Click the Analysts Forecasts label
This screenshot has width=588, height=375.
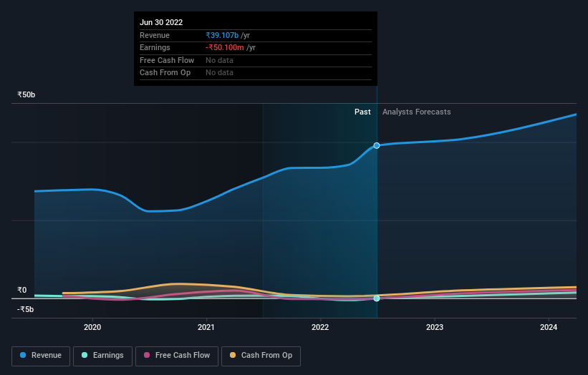click(x=416, y=112)
